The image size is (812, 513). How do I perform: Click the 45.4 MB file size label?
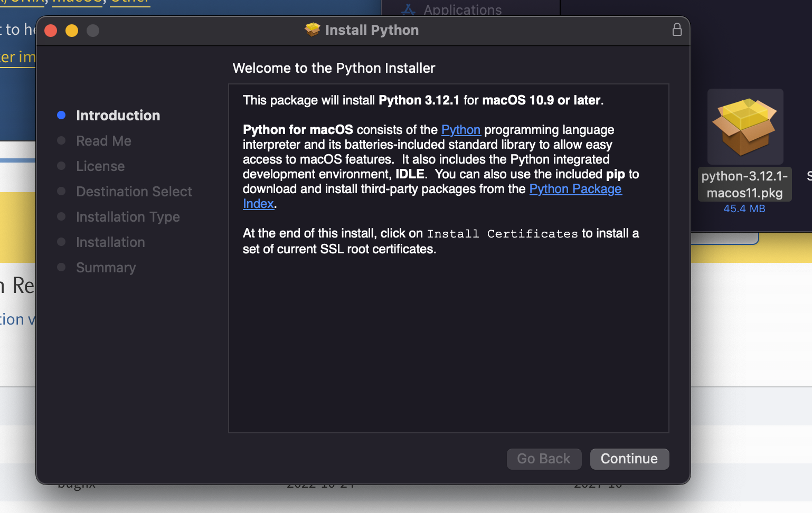tap(744, 208)
